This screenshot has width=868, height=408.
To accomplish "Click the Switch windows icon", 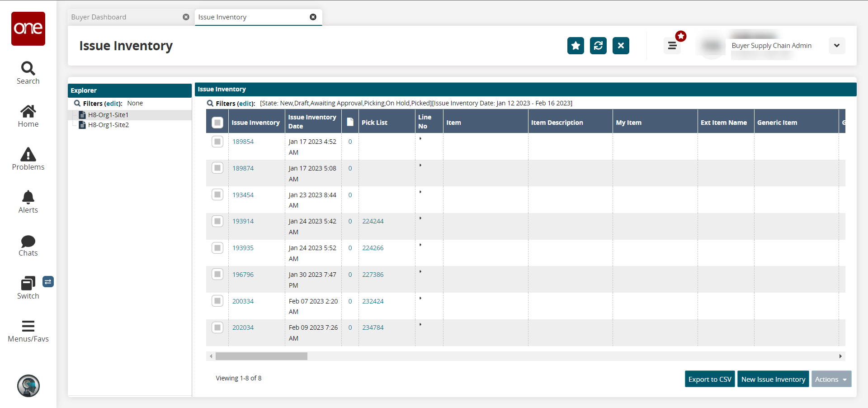I will click(x=28, y=284).
